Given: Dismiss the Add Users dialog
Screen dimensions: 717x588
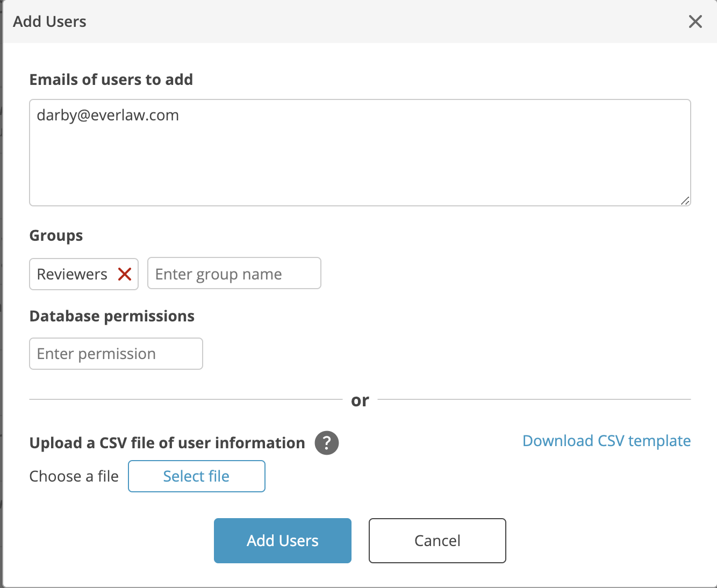Looking at the screenshot, I should 696,21.
